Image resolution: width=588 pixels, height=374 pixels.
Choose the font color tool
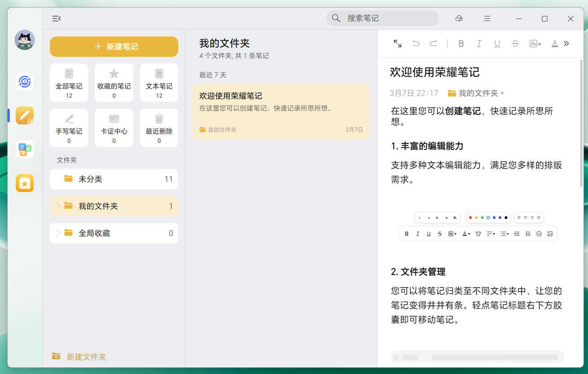coord(555,44)
